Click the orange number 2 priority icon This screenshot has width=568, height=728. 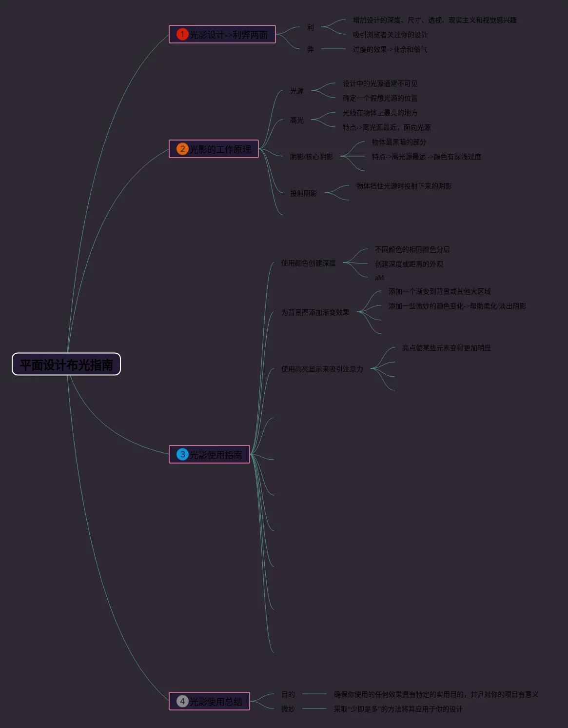coord(182,149)
